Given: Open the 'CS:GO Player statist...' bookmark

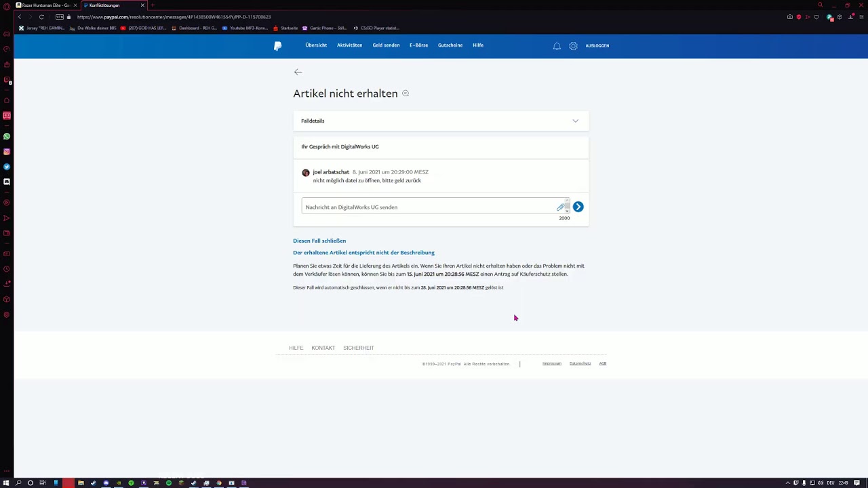Looking at the screenshot, I should (376, 28).
